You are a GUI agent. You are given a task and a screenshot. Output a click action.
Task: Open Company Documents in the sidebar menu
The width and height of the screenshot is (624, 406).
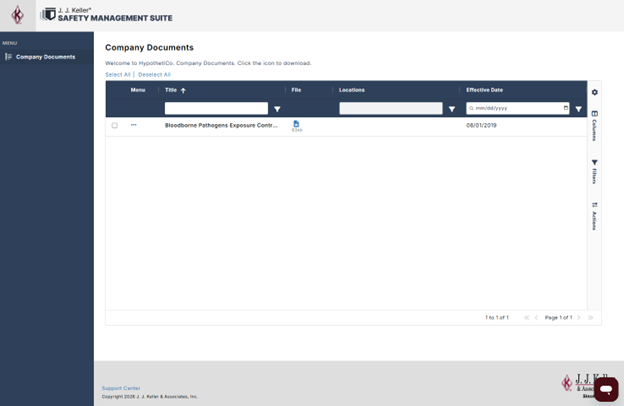pos(47,57)
